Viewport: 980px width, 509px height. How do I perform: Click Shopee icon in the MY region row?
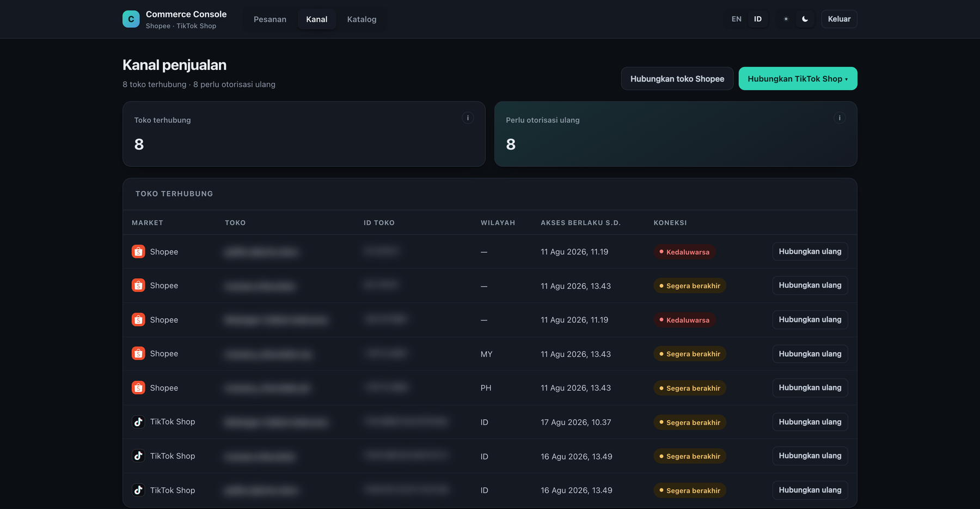point(138,354)
